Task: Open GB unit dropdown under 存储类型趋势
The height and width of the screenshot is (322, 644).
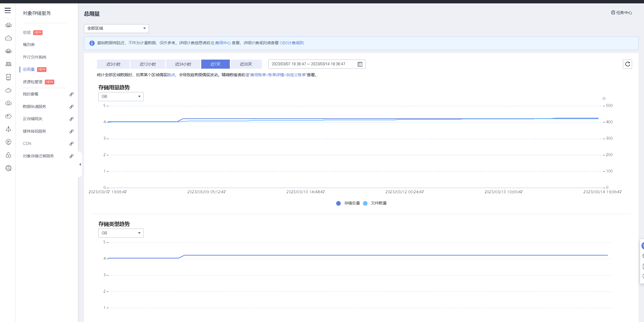Action: tap(121, 233)
